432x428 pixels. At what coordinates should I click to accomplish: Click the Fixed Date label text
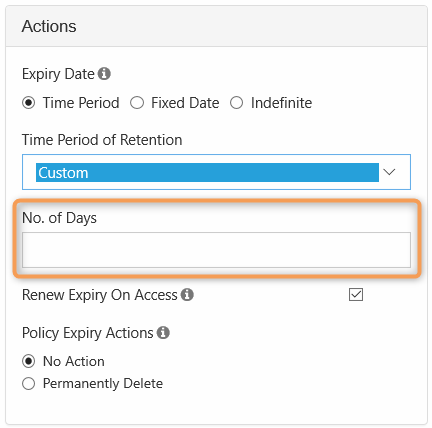coord(185,103)
